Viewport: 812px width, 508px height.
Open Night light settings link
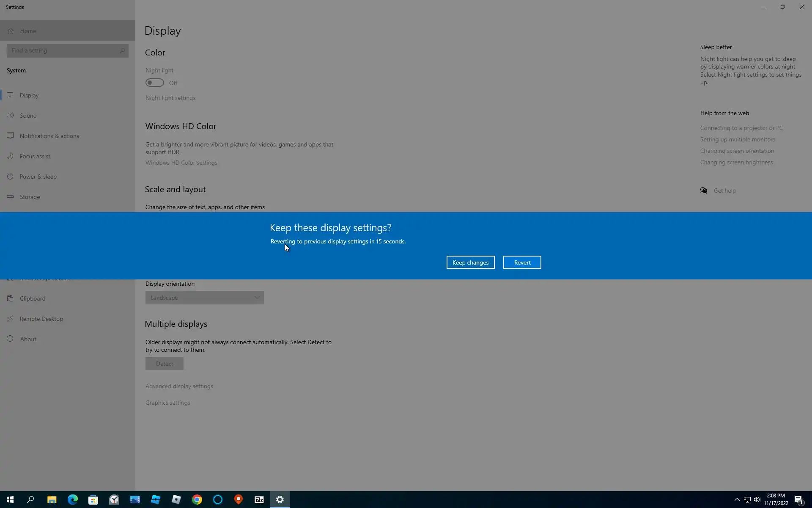(170, 98)
